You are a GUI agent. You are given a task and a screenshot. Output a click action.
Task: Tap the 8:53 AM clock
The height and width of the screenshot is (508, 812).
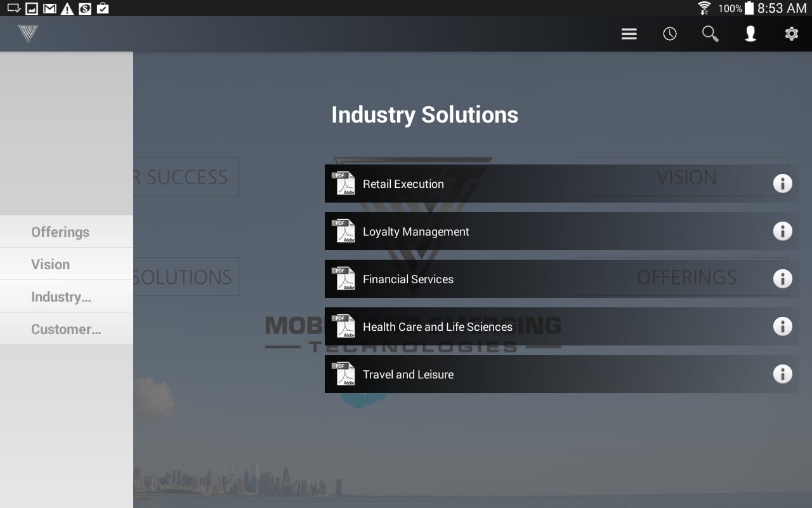coord(782,8)
